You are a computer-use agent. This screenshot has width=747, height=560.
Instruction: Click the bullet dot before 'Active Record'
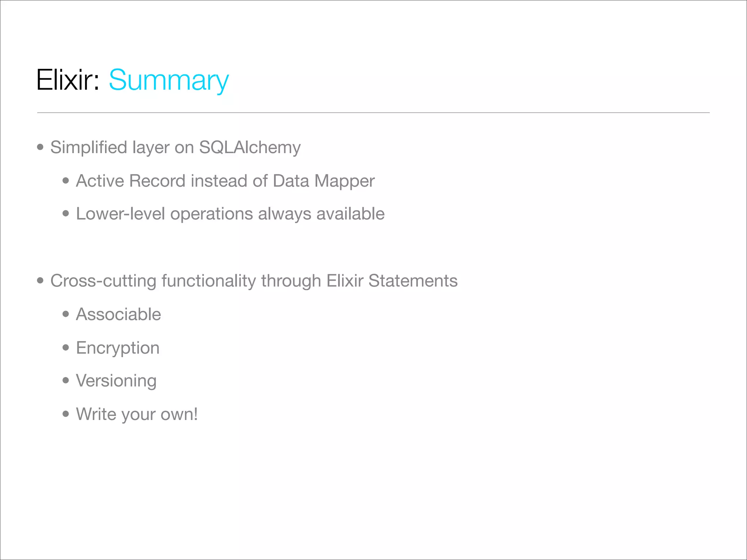pos(66,180)
